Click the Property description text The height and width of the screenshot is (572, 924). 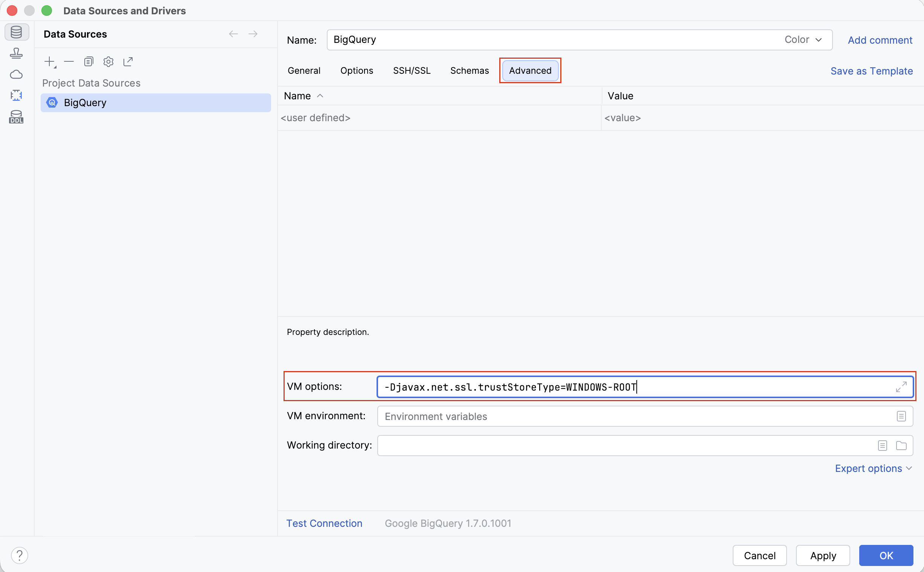pos(328,332)
